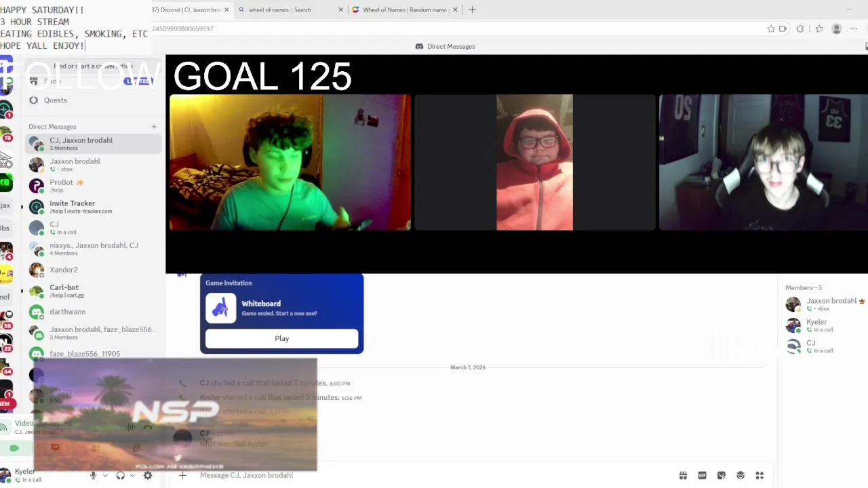The width and height of the screenshot is (868, 488).
Task: Open the browser profile avatar
Action: point(837,28)
